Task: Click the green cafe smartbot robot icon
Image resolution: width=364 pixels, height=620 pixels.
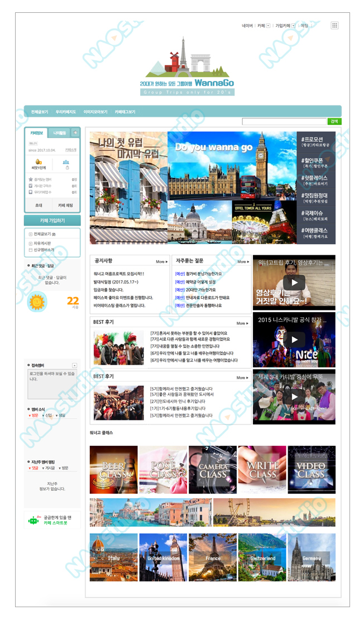Action: (33, 521)
